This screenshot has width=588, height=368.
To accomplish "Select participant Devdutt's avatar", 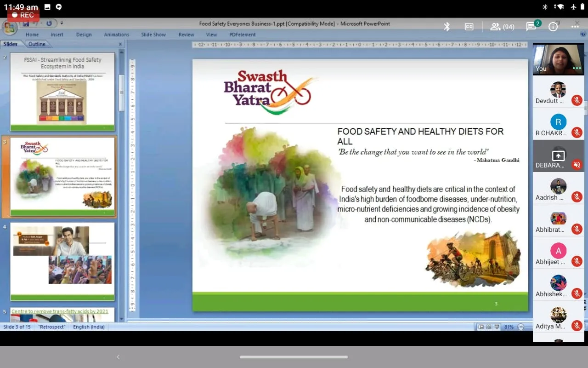I will (x=558, y=90).
